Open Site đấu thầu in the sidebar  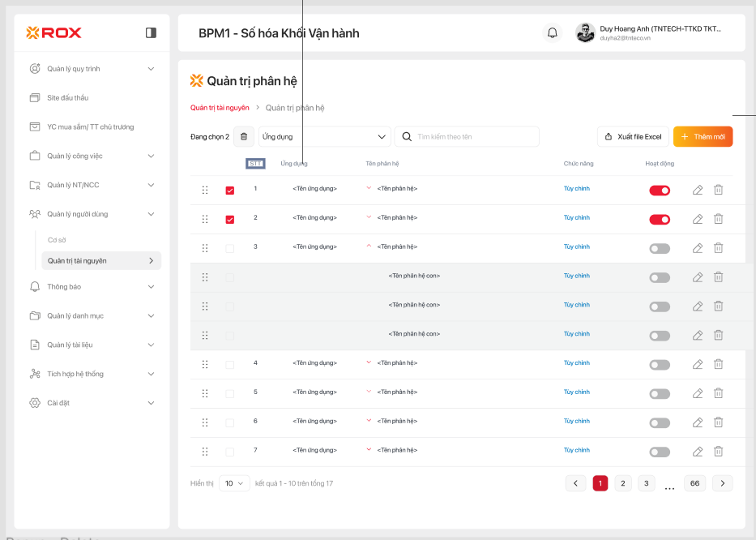(68, 98)
